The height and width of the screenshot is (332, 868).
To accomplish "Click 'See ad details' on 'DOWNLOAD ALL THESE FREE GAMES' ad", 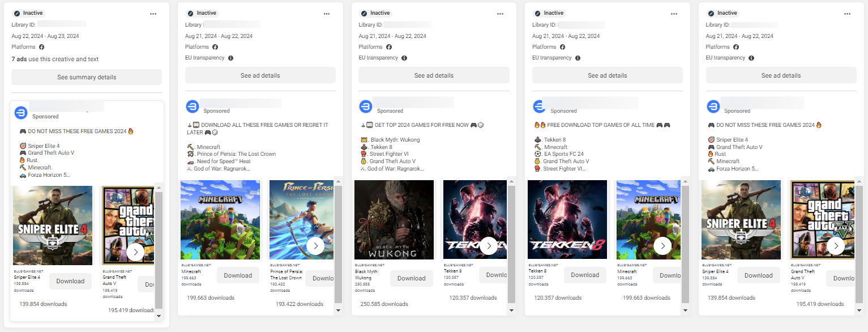I will pos(260,75).
